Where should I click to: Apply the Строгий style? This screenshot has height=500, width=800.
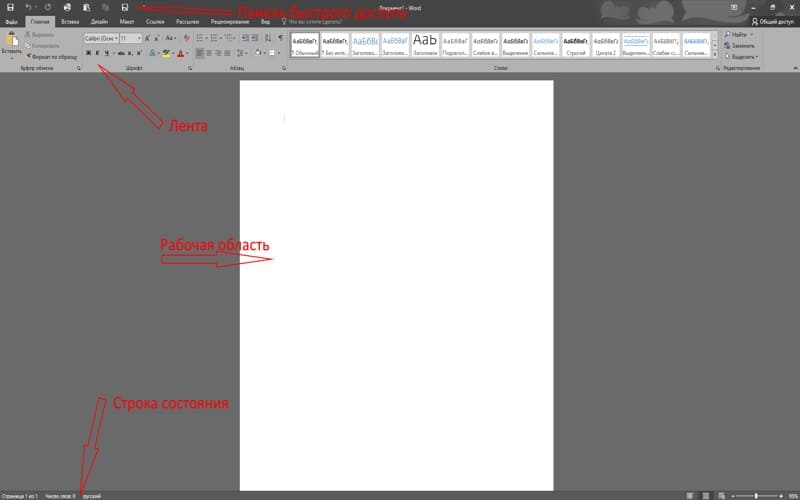(x=576, y=45)
